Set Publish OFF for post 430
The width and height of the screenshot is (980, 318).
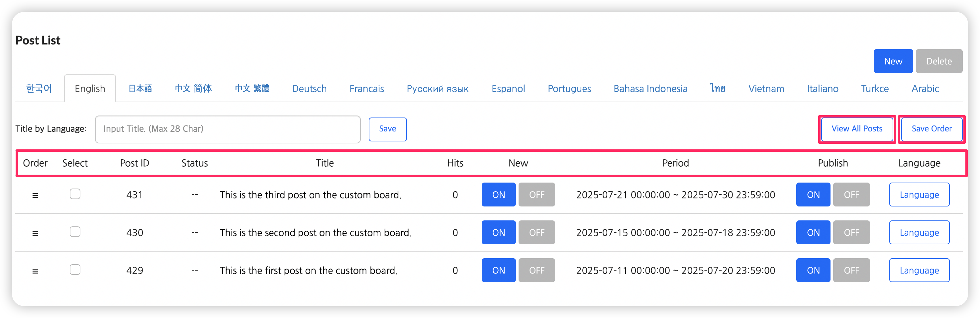click(851, 232)
